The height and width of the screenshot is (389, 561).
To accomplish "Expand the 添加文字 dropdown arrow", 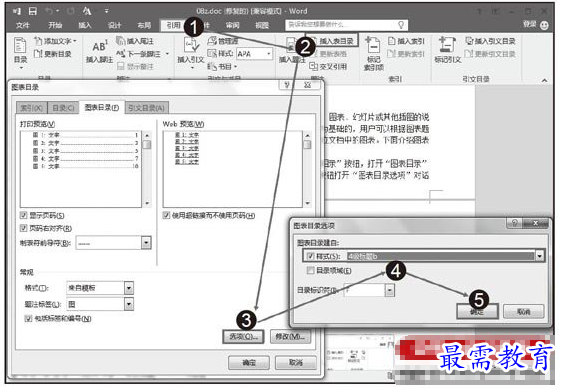I will (x=75, y=42).
